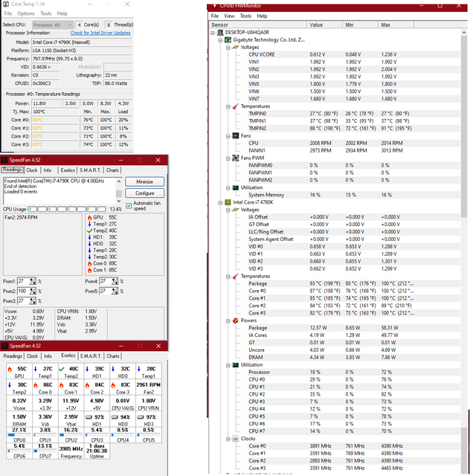Collapse the Intel Core i7 4790K node
Image resolution: width=473 pixels, height=476 pixels.
(220, 202)
